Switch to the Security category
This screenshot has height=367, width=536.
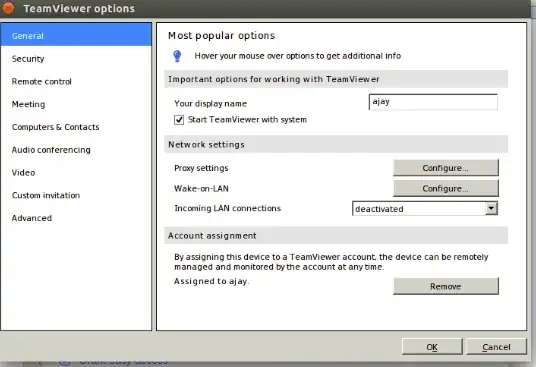28,59
